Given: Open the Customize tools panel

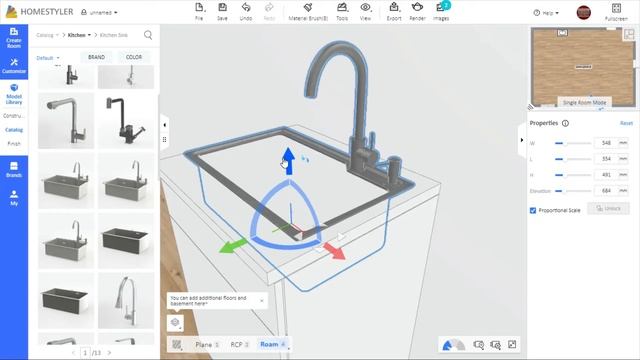Looking at the screenshot, I should point(14,66).
